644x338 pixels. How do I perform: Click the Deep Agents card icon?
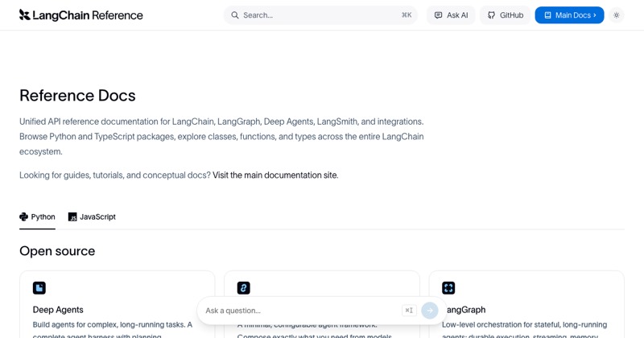pos(39,288)
